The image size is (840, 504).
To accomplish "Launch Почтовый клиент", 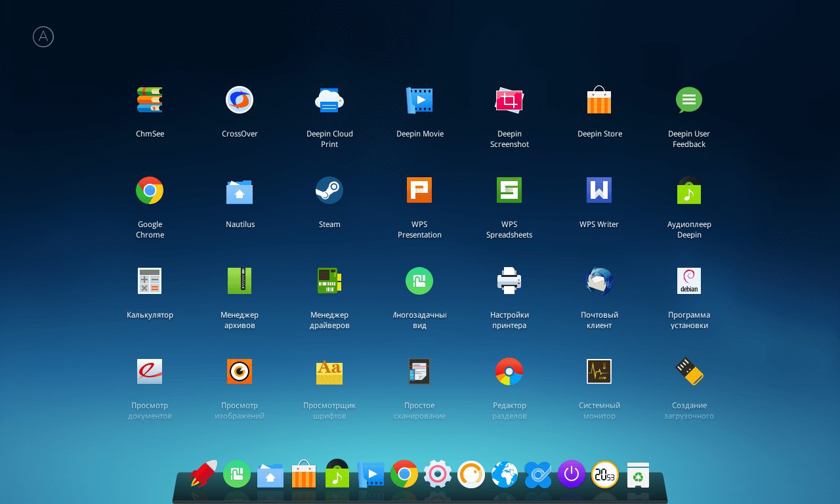I will point(599,281).
